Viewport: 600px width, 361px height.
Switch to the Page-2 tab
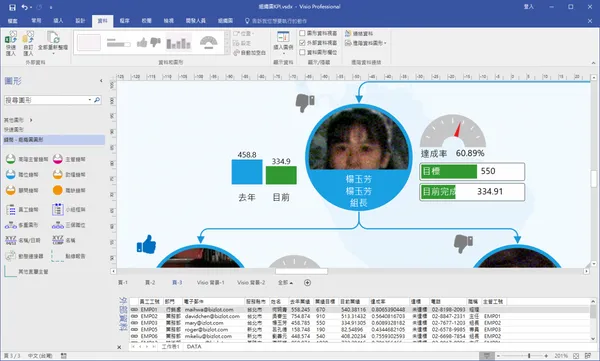(150, 283)
